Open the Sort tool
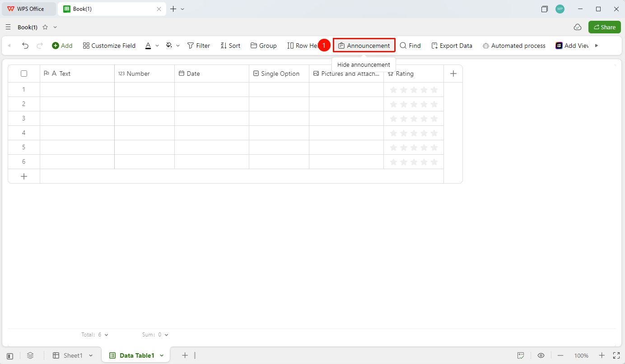The height and width of the screenshot is (364, 625). pyautogui.click(x=230, y=46)
